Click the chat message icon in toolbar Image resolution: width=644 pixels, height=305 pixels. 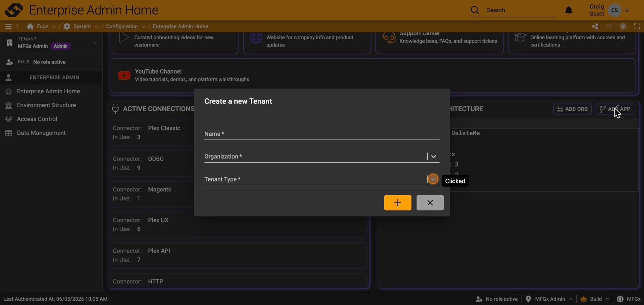(609, 26)
